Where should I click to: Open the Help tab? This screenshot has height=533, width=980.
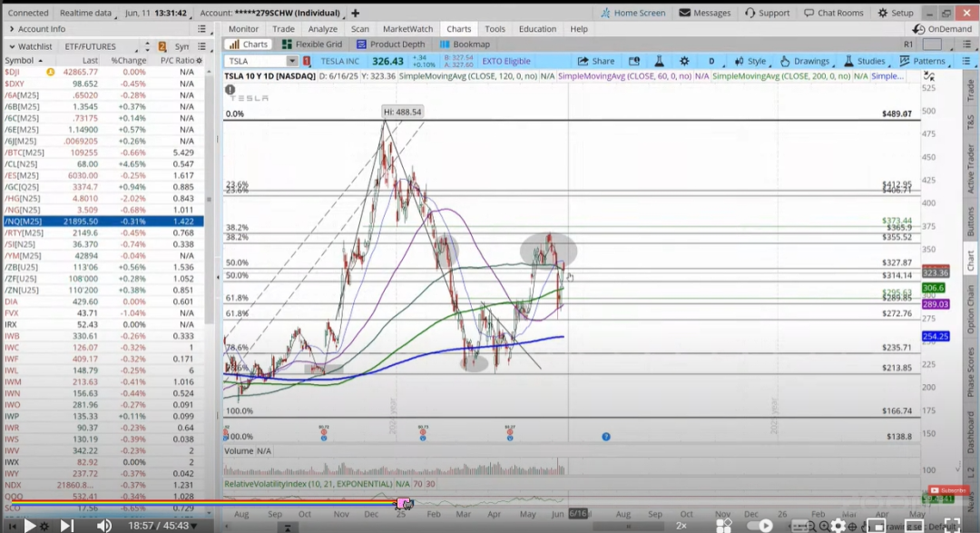[579, 29]
